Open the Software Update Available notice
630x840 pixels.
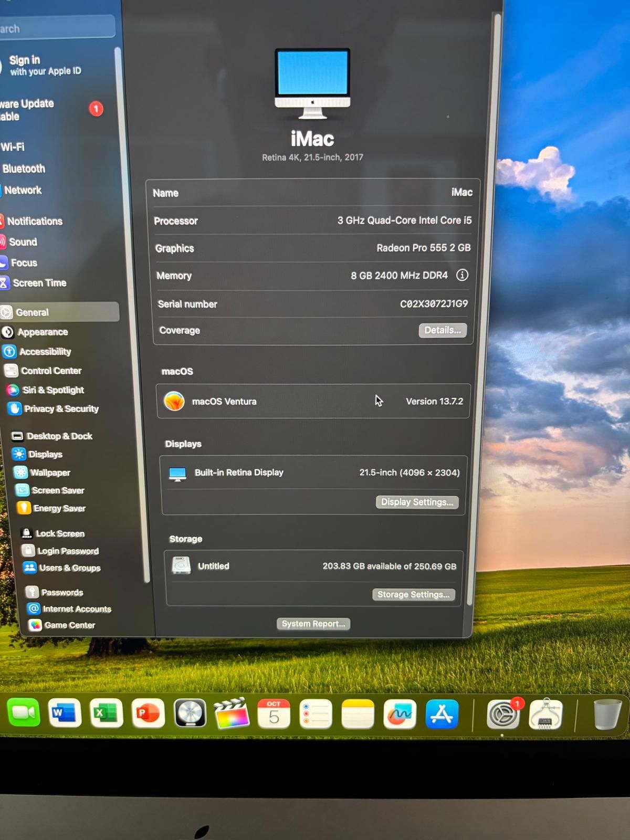pyautogui.click(x=51, y=110)
